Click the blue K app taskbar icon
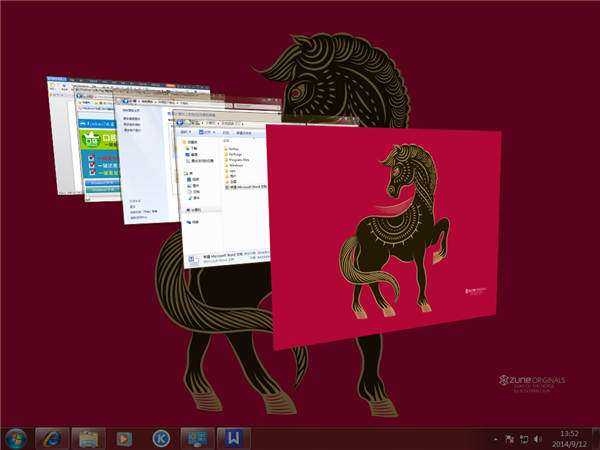Image resolution: width=600 pixels, height=450 pixels. point(160,437)
